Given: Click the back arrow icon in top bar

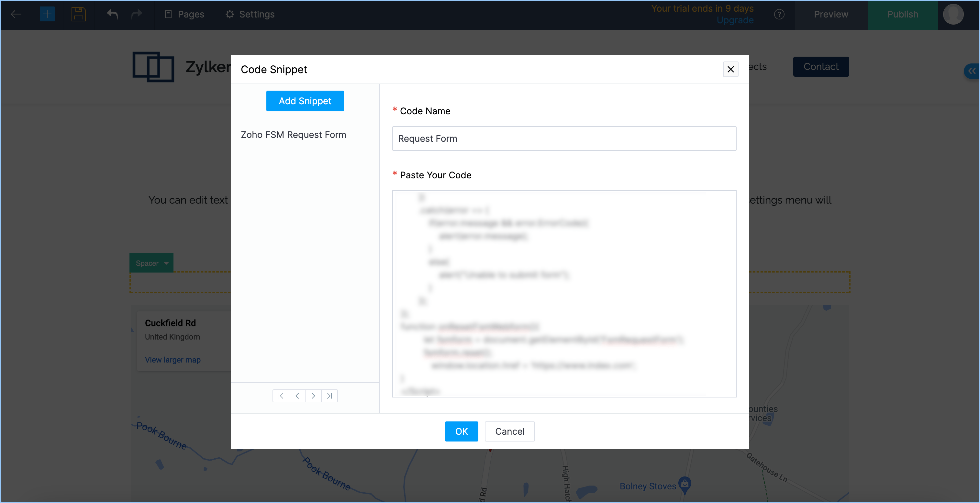Looking at the screenshot, I should (16, 15).
